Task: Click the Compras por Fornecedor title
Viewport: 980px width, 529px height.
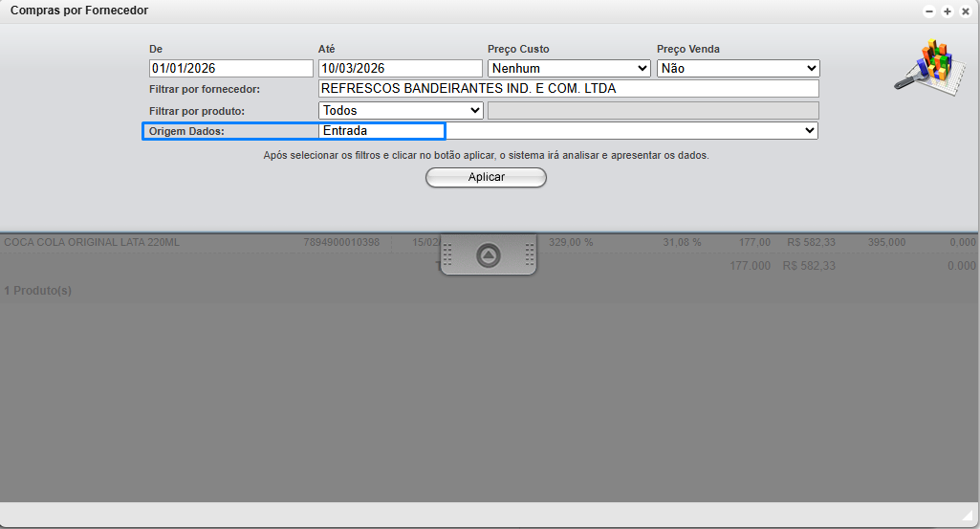Action: (79, 11)
